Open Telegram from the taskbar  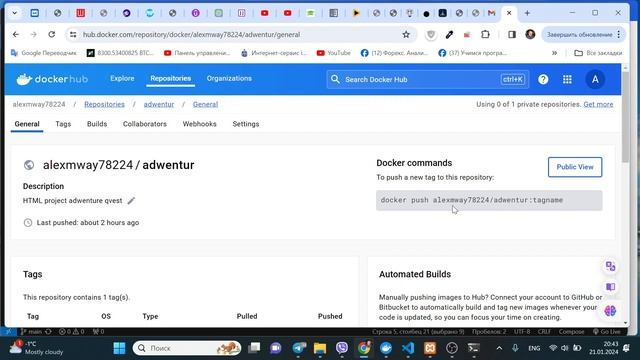pyautogui.click(x=298, y=348)
